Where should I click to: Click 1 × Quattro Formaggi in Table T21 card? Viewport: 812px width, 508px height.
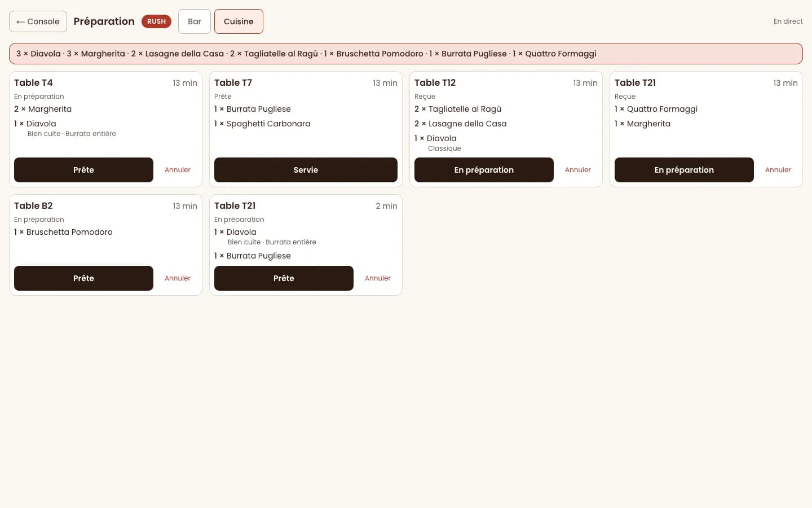pos(656,109)
